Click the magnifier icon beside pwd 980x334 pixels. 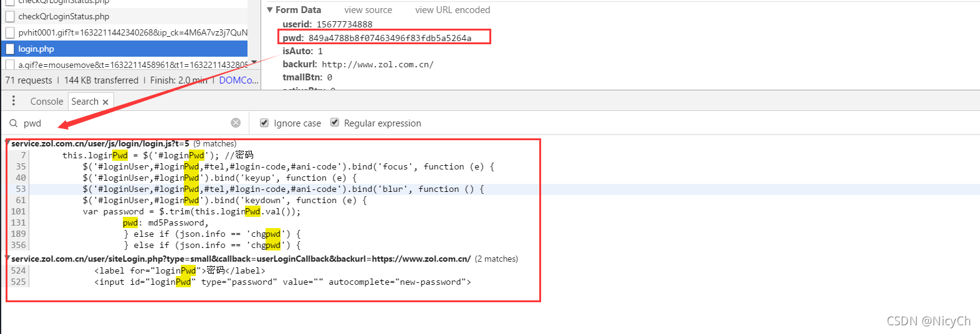pyautogui.click(x=13, y=123)
